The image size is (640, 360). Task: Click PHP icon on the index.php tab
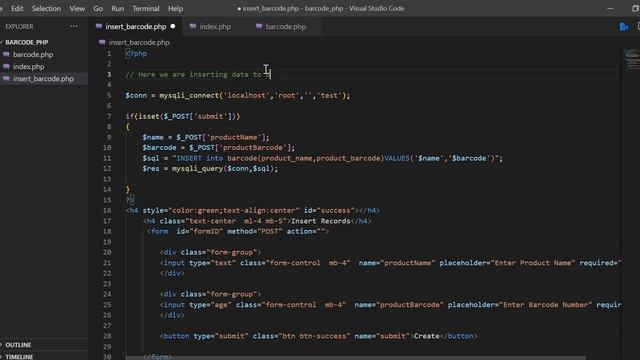pyautogui.click(x=193, y=27)
